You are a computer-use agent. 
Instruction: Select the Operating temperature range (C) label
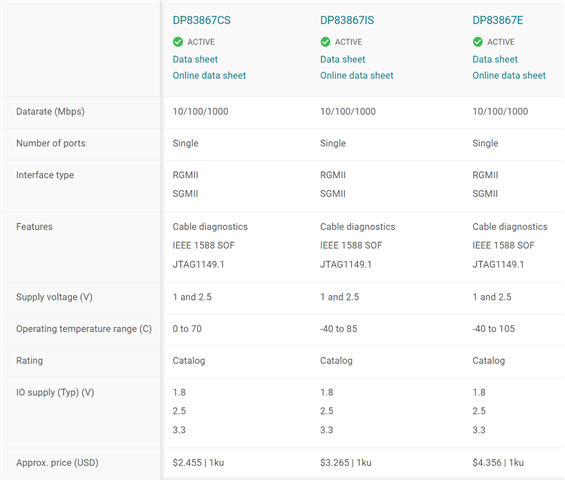pos(84,329)
